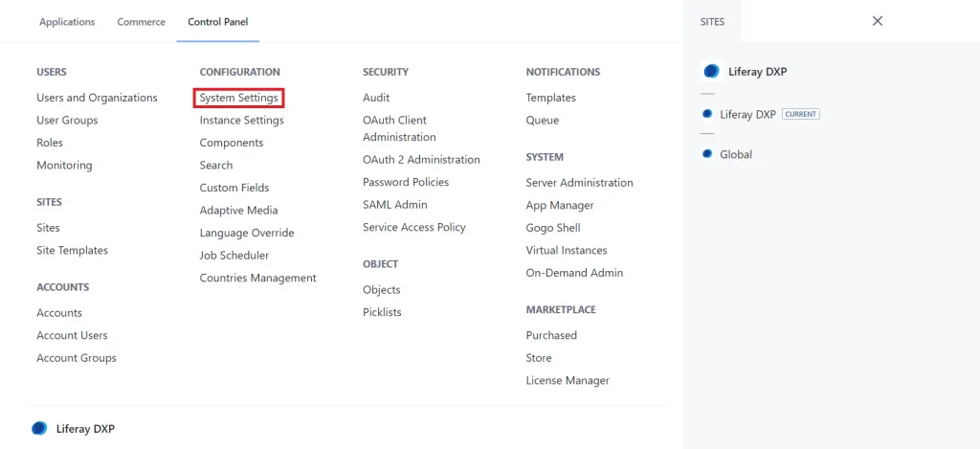Close the Sites side panel
Viewport: 980px width, 449px height.
click(877, 21)
